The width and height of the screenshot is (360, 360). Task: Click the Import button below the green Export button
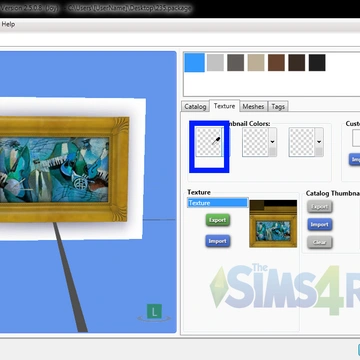[218, 241]
